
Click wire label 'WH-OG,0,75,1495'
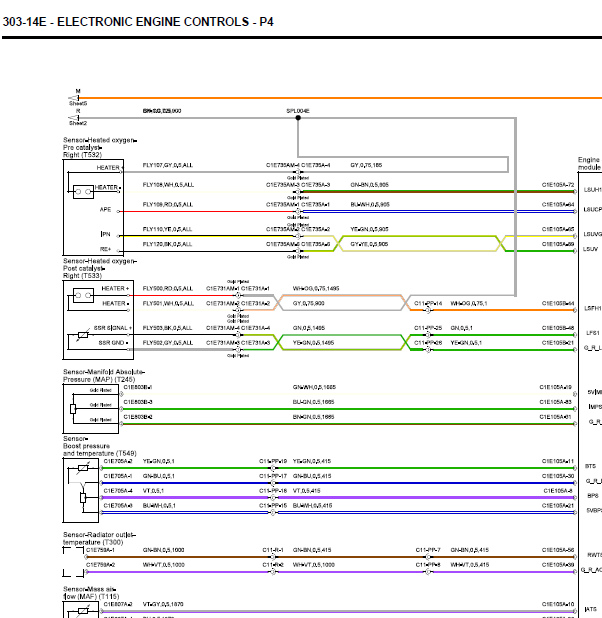click(x=316, y=289)
